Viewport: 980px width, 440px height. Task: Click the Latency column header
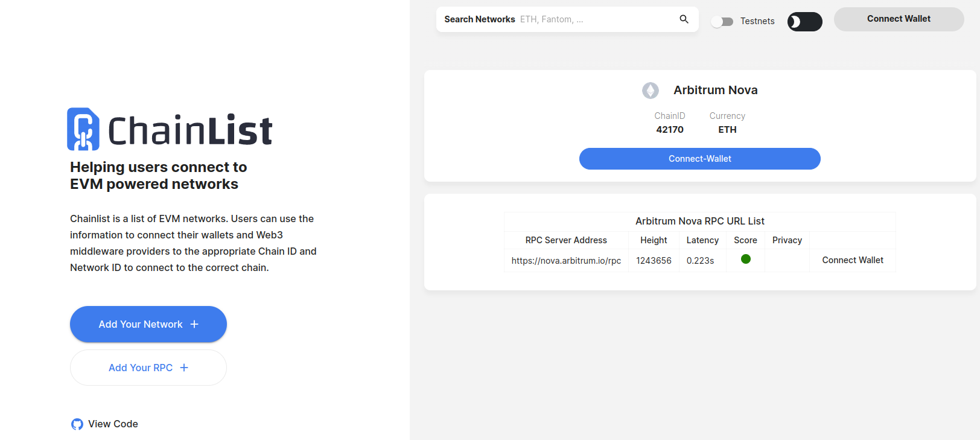(x=702, y=240)
